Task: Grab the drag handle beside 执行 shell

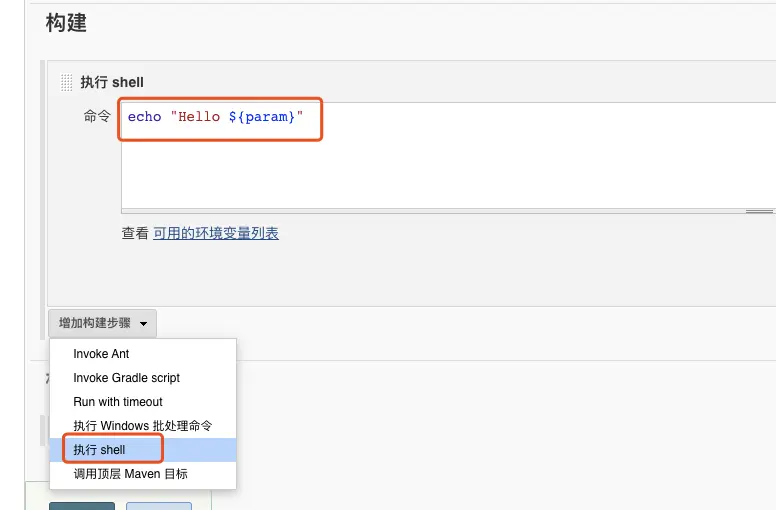Action: point(66,83)
